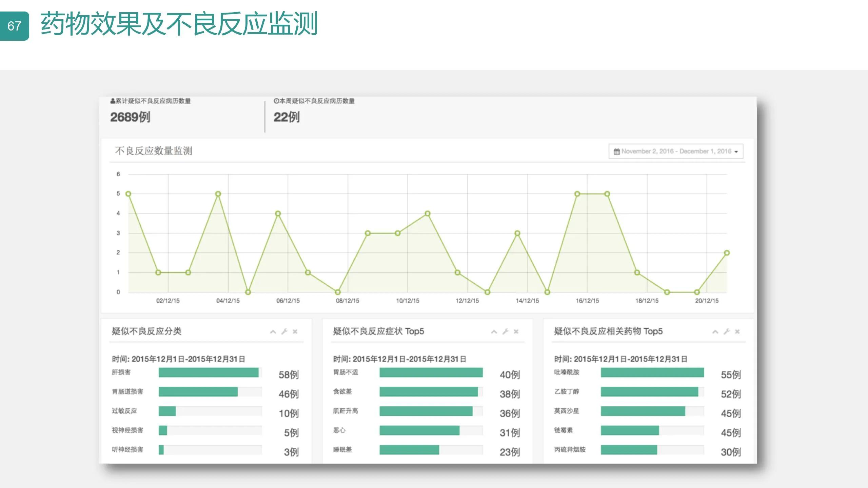This screenshot has height=488, width=868.
Task: Close the 疑似不良反应分类 panel with its x icon
Action: [296, 331]
